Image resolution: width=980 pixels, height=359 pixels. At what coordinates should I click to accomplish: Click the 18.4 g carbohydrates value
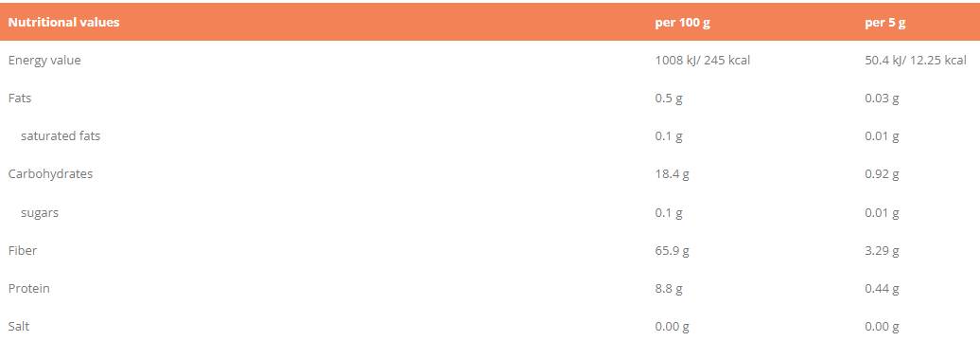pyautogui.click(x=672, y=174)
